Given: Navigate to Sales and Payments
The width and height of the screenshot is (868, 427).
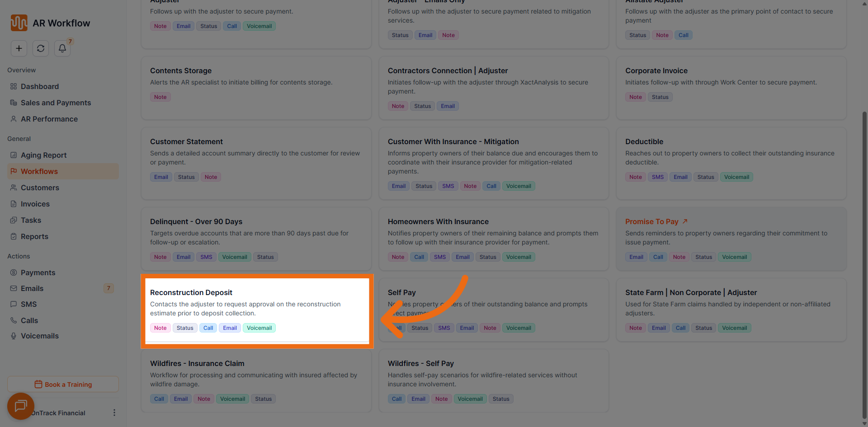Looking at the screenshot, I should tap(56, 103).
